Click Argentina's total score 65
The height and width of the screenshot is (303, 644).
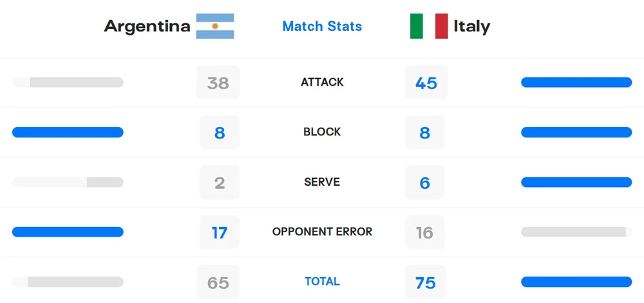(218, 282)
